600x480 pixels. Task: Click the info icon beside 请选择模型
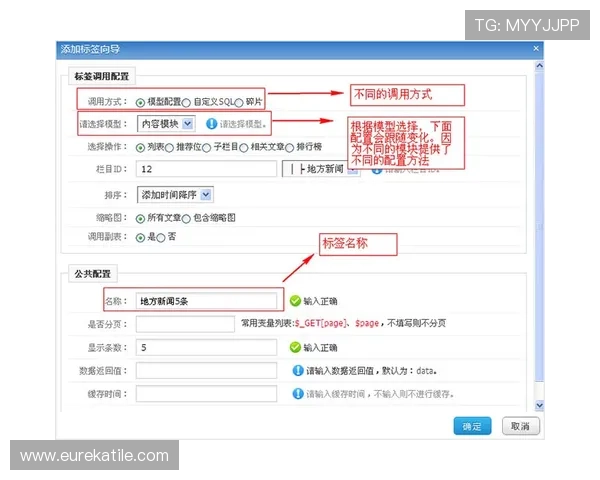(211, 124)
